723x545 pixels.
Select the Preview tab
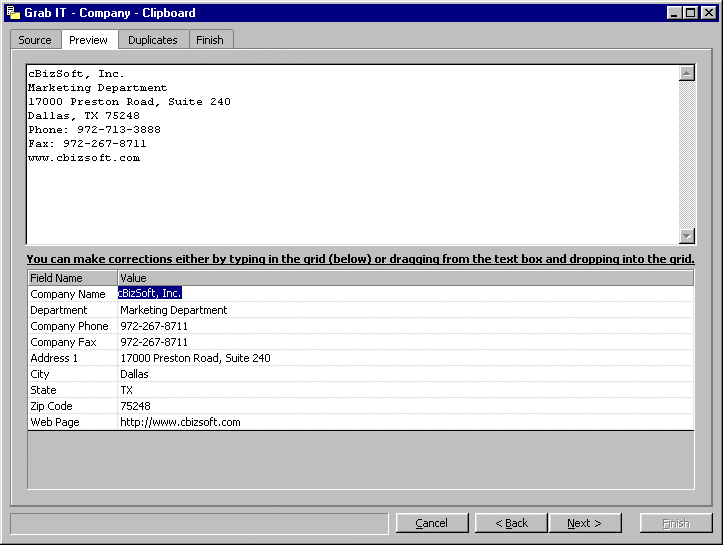click(x=89, y=40)
